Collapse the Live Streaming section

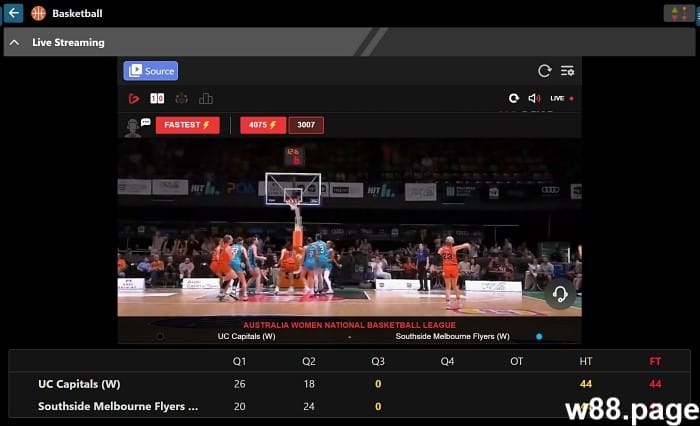pyautogui.click(x=14, y=42)
